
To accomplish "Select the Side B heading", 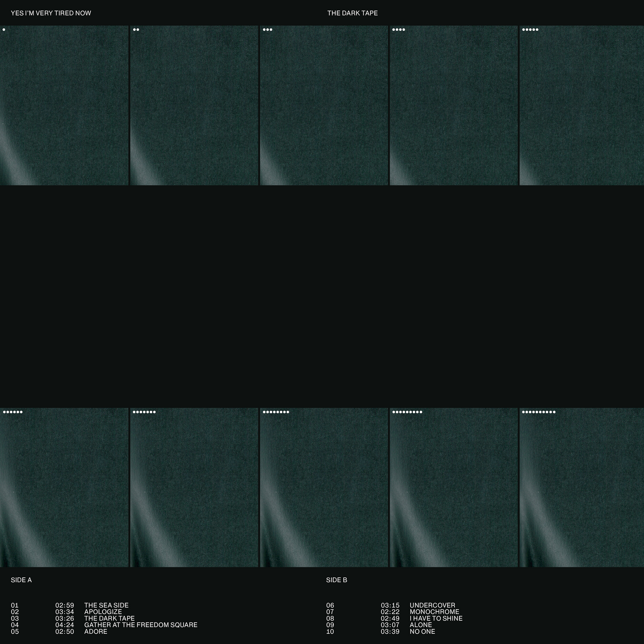I will click(336, 580).
